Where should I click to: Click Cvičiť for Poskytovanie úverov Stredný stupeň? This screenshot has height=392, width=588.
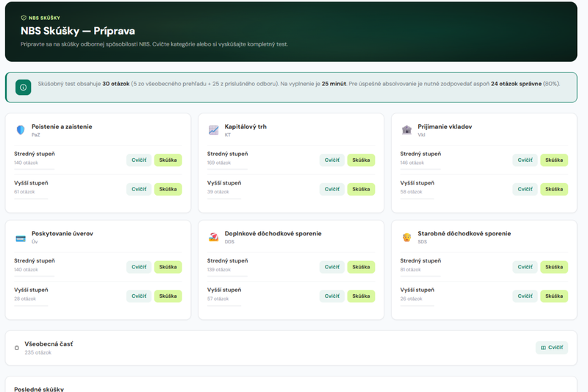click(x=139, y=267)
